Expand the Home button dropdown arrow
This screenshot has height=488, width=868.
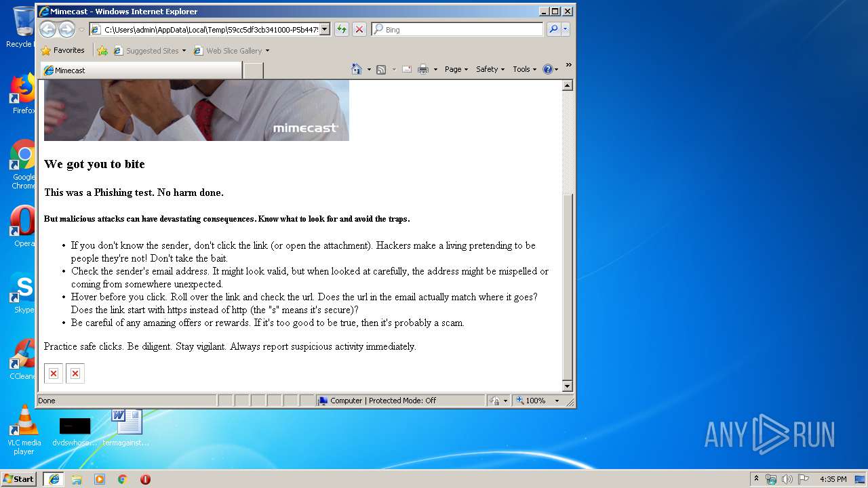(x=369, y=69)
